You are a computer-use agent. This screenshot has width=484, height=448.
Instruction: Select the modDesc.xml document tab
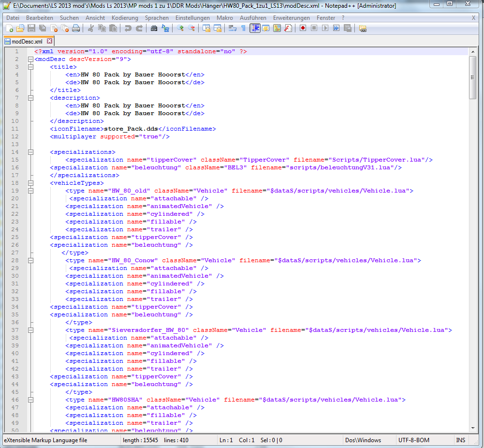click(x=27, y=42)
